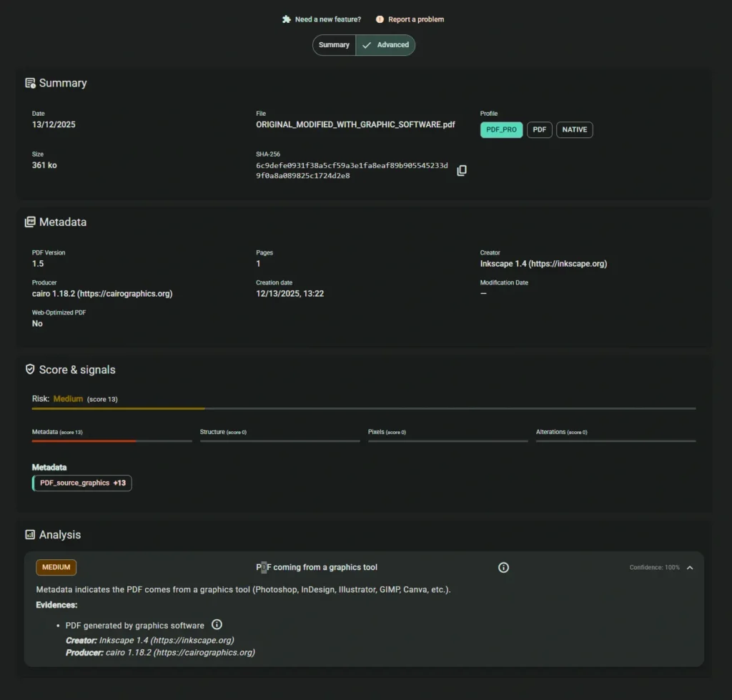Click the SHA-256 hash value text

click(352, 170)
